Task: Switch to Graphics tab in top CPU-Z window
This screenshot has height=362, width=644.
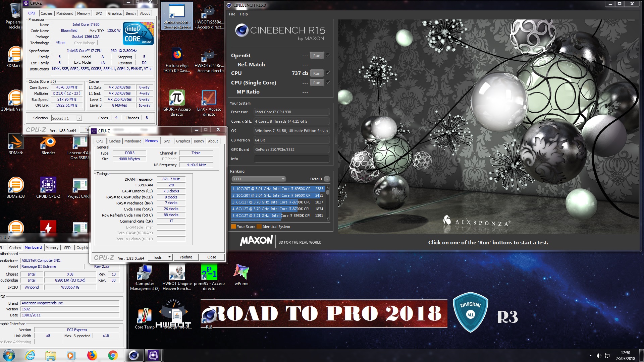Action: pos(115,13)
